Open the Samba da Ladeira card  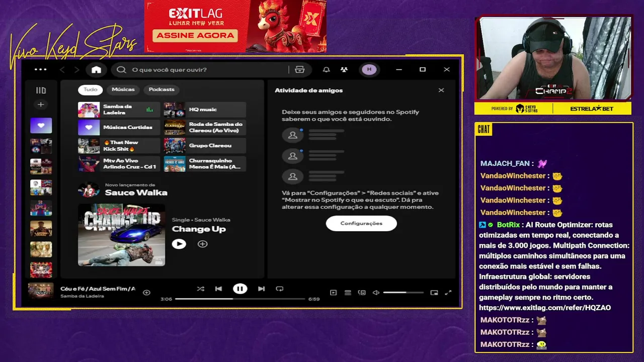[119, 110]
